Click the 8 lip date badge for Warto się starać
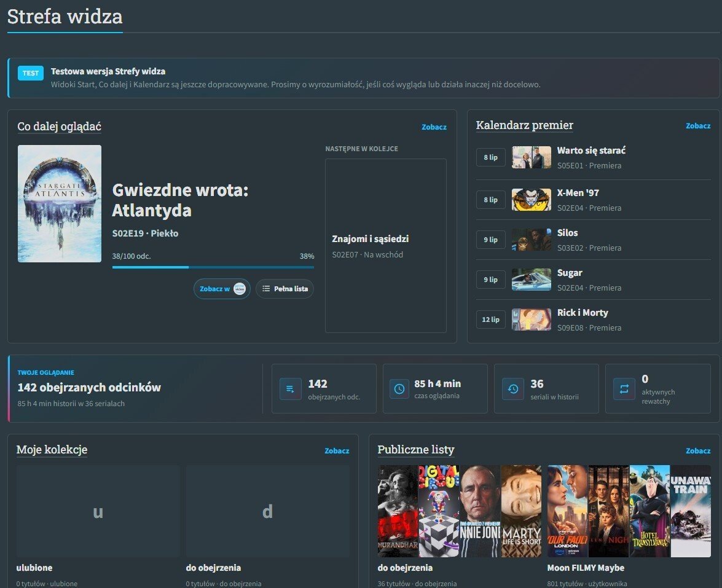Viewport: 722px width, 588px height. click(490, 157)
